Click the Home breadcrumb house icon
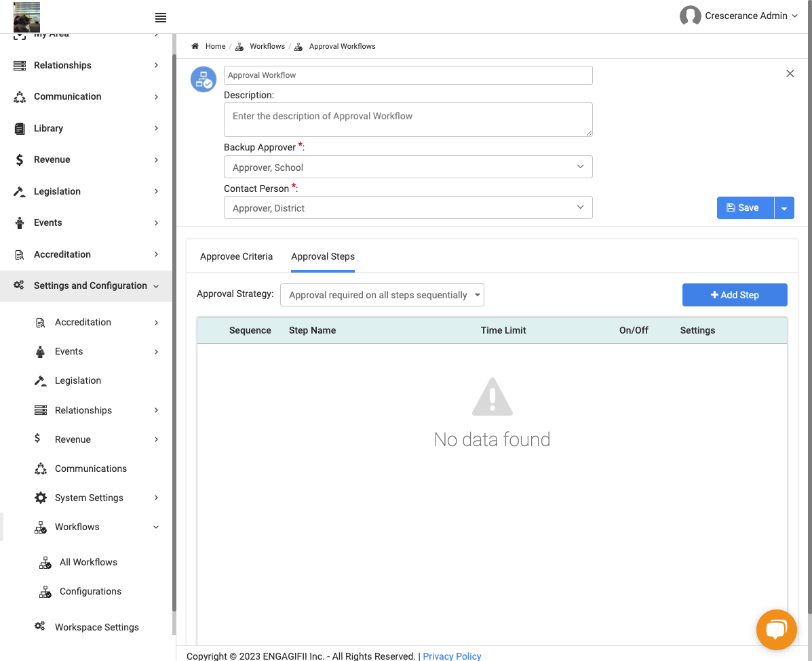 pyautogui.click(x=195, y=46)
